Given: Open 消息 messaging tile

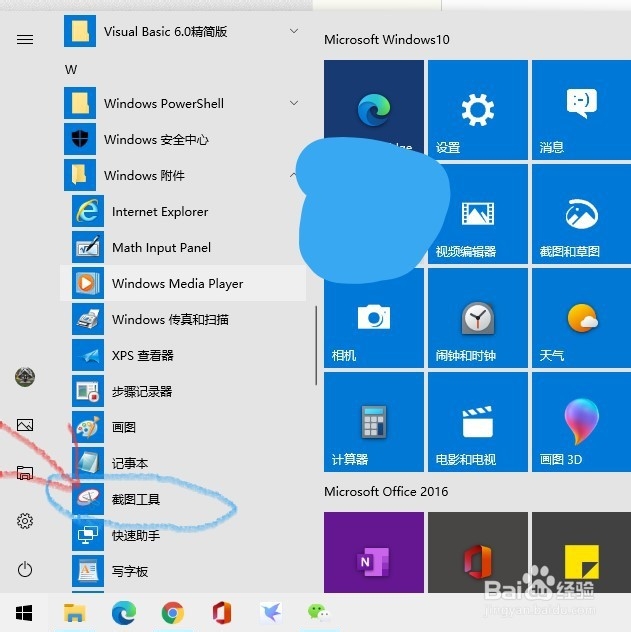Looking at the screenshot, I should click(x=581, y=110).
